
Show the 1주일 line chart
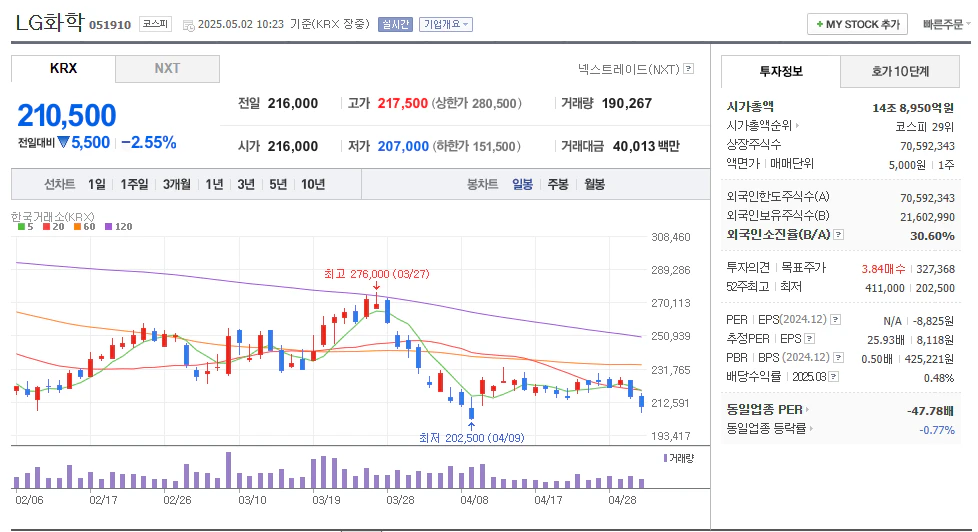[x=134, y=184]
